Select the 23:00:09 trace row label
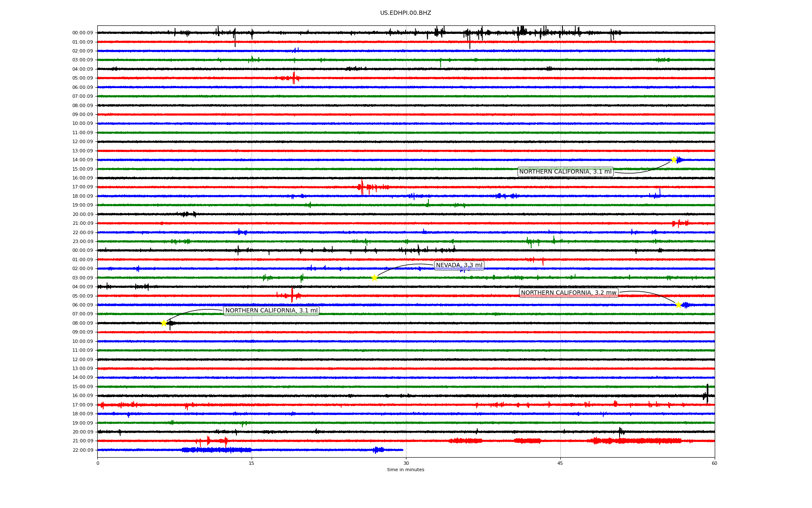Image resolution: width=812 pixels, height=508 pixels. [x=82, y=242]
